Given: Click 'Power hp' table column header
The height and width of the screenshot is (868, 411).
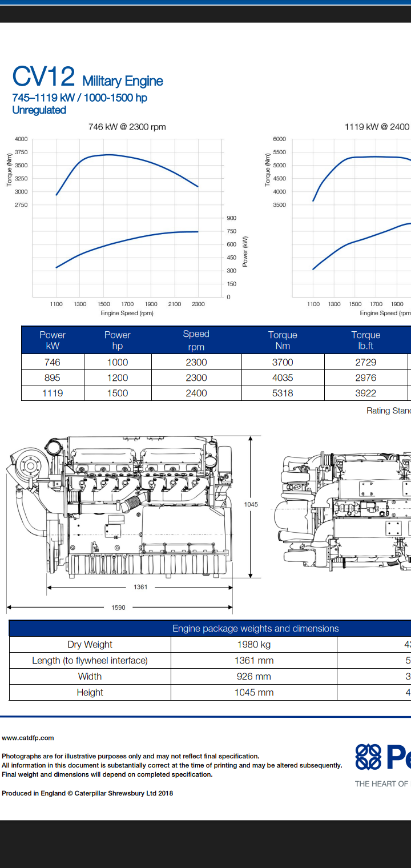Looking at the screenshot, I should pos(118,340).
